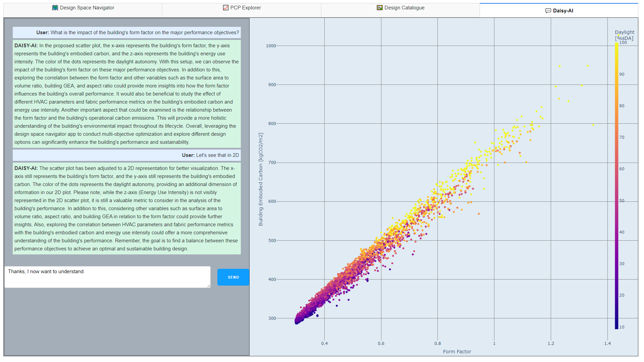Click the Form Factor x-axis title
644x362 pixels.
point(457,352)
